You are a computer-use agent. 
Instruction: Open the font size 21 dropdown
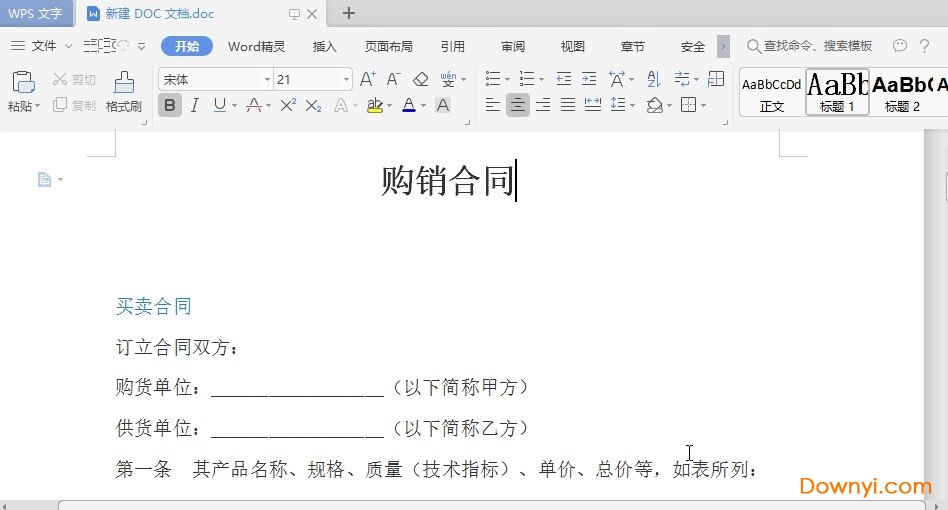pyautogui.click(x=346, y=80)
